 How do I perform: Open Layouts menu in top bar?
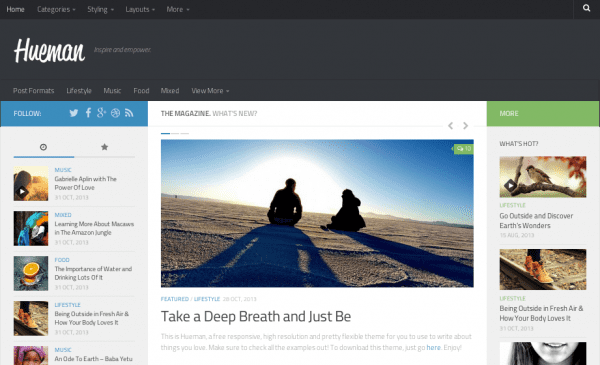140,9
